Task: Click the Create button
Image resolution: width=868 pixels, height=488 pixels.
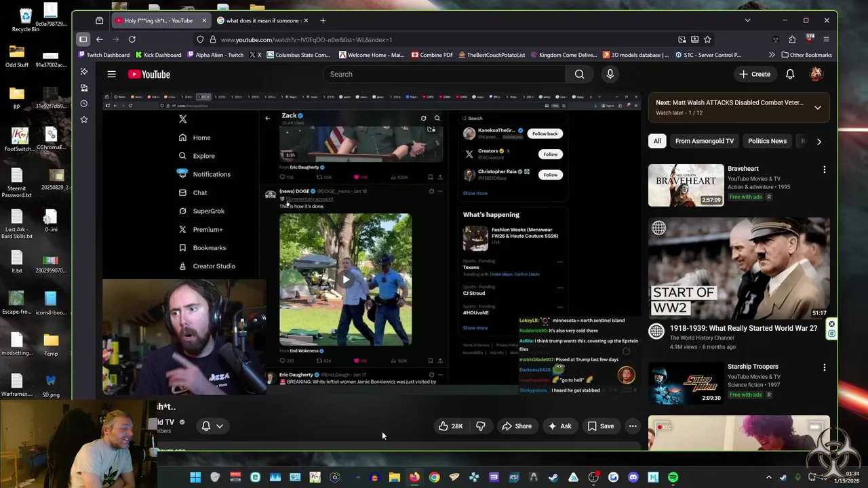Action: pyautogui.click(x=755, y=74)
